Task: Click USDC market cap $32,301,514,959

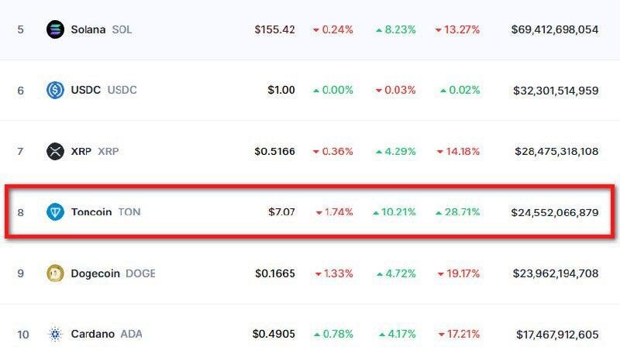Action: [556, 91]
